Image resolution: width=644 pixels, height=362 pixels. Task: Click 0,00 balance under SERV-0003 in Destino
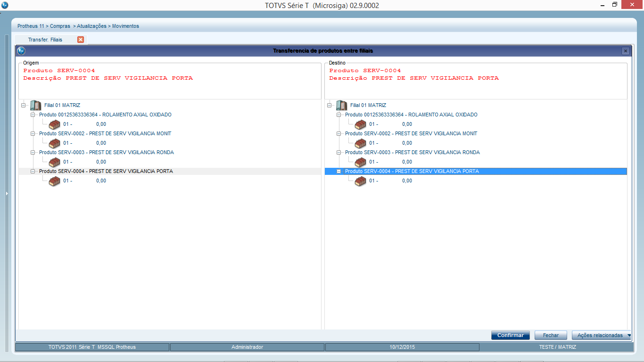(x=407, y=162)
